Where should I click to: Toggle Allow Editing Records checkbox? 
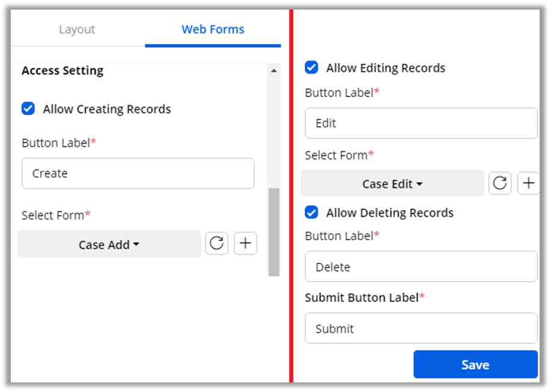click(311, 67)
